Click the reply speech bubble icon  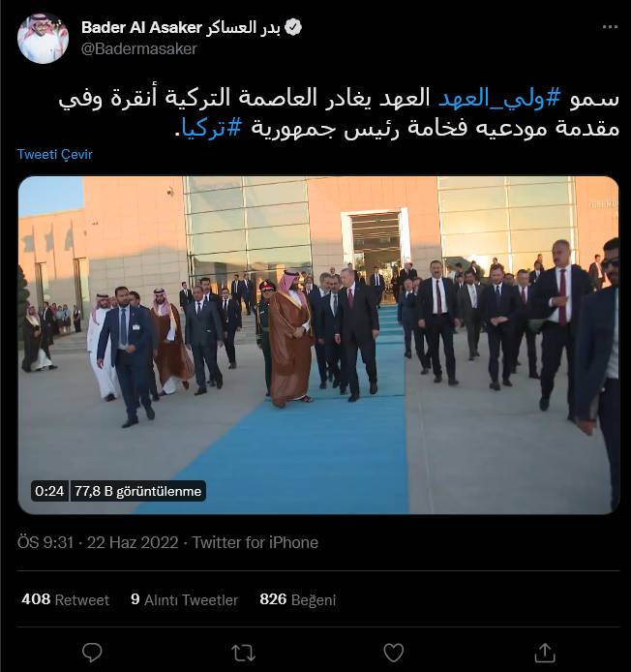[92, 653]
